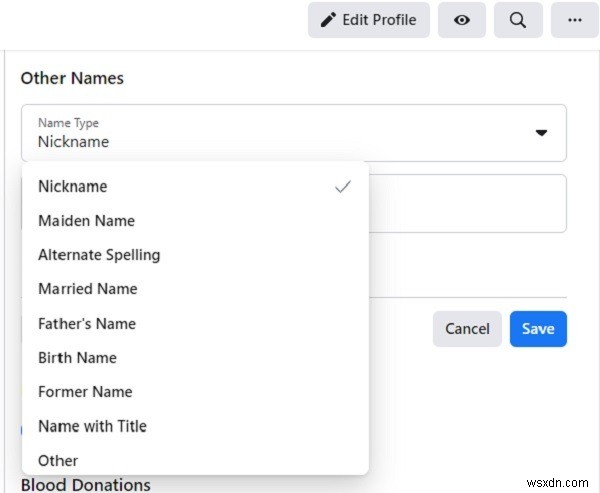Select Alternate Spelling option

coord(99,254)
